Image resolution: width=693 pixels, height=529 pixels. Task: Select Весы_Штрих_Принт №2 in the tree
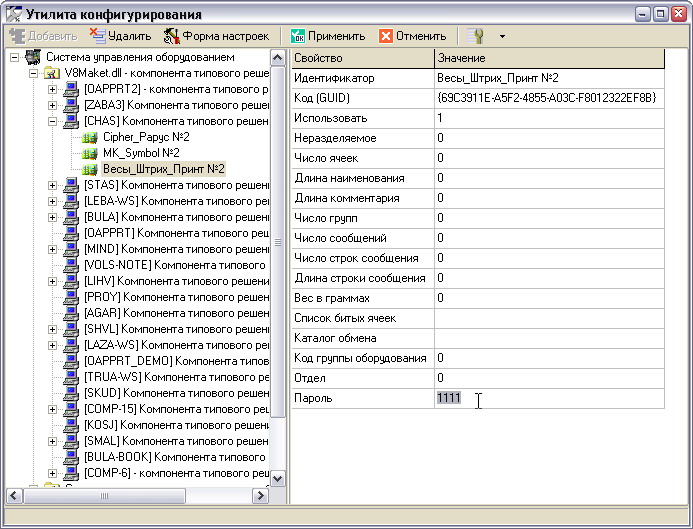click(164, 169)
